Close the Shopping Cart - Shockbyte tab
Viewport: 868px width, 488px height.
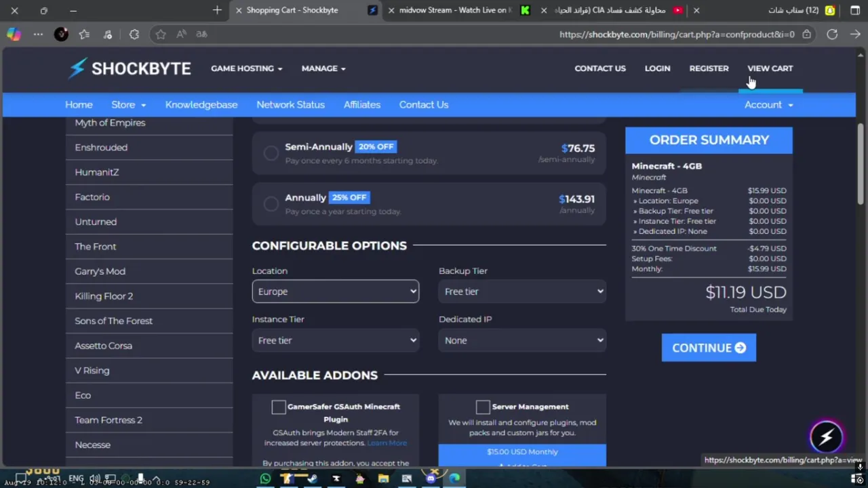coord(239,10)
